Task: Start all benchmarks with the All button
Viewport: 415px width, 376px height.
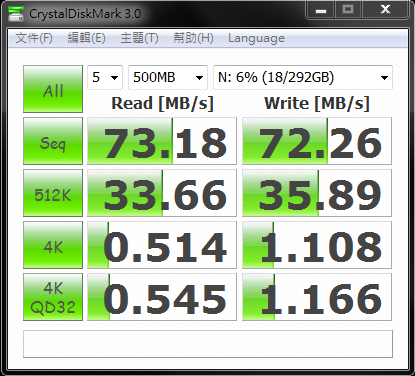Action: tap(53, 89)
